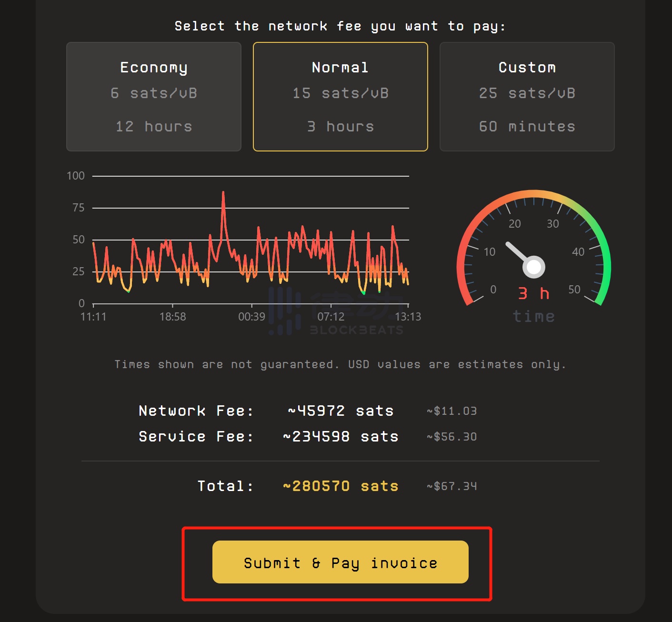
Task: Click the 18:58 time axis label
Action: [172, 317]
